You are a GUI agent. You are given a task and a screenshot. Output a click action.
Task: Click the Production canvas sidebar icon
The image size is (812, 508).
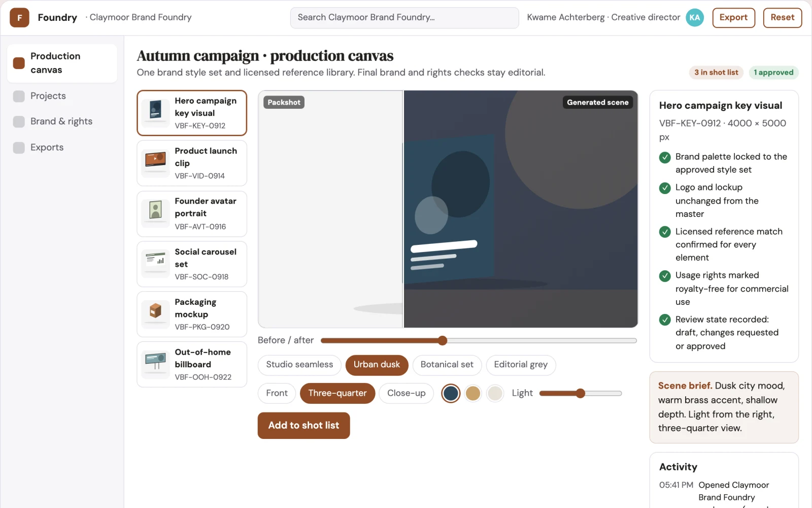click(x=19, y=63)
